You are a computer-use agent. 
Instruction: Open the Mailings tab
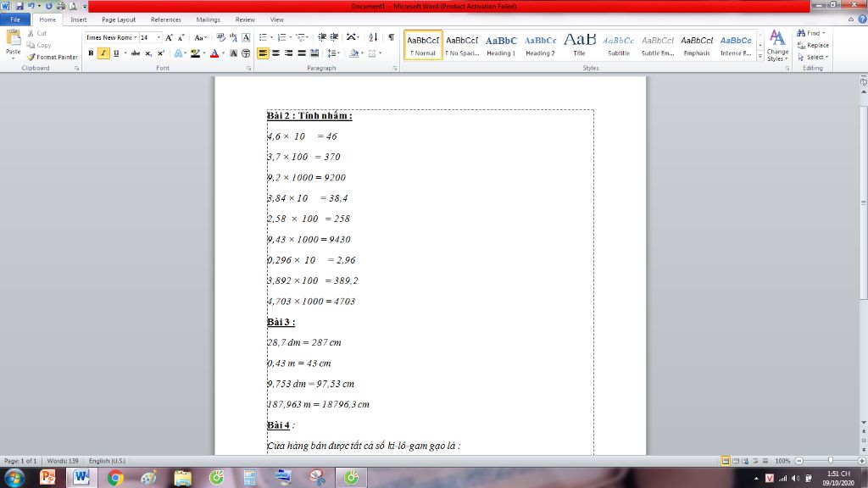pos(209,19)
